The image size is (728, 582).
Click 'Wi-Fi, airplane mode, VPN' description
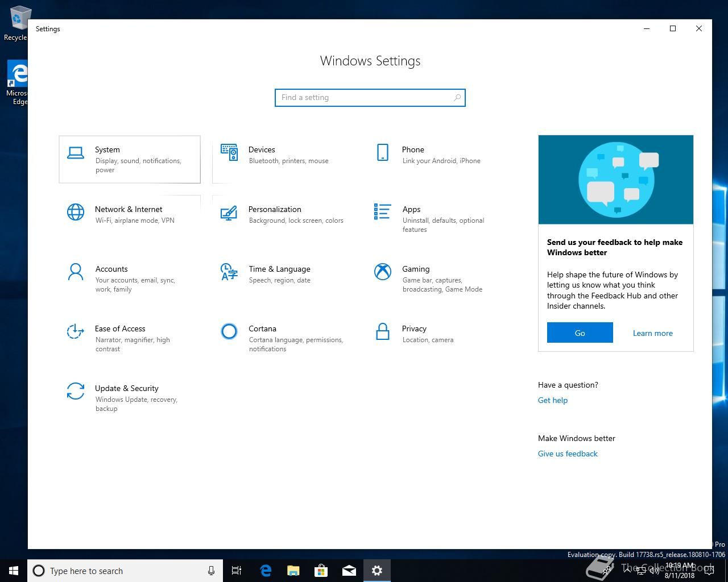coord(135,221)
